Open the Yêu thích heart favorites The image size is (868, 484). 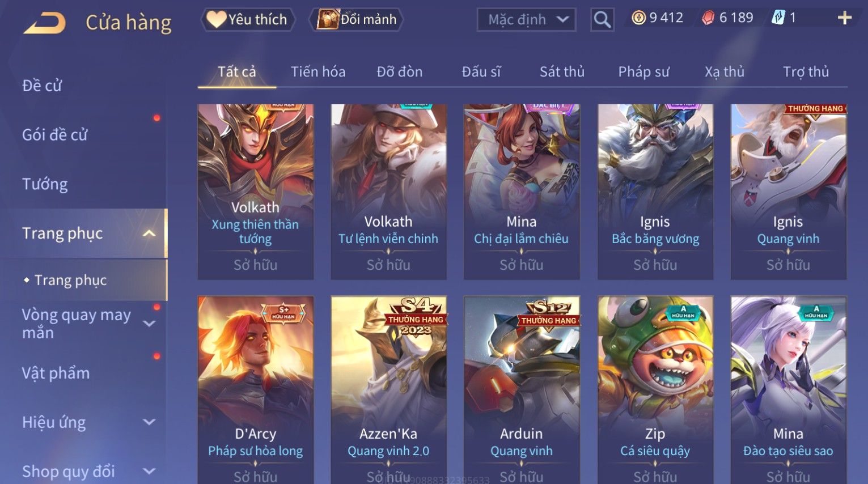[248, 19]
